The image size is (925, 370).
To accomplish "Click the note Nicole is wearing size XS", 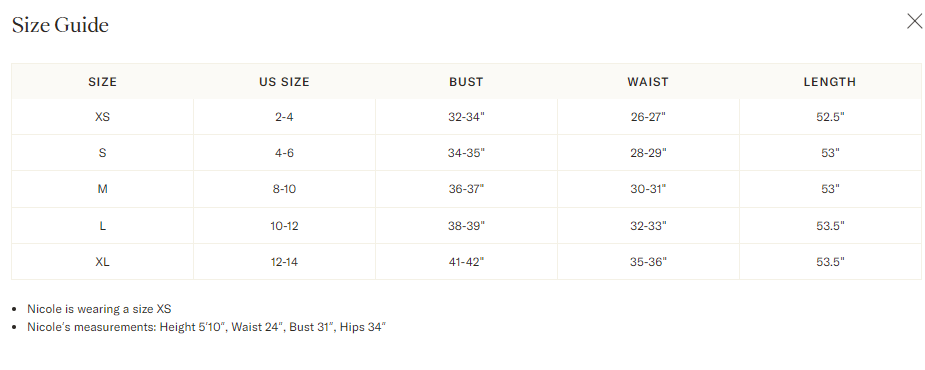I will click(x=99, y=309).
